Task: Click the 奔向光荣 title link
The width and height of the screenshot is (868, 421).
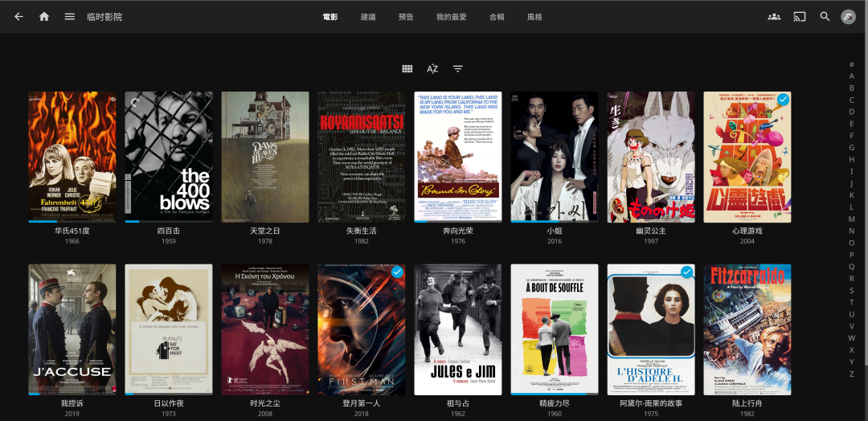Action: 458,231
